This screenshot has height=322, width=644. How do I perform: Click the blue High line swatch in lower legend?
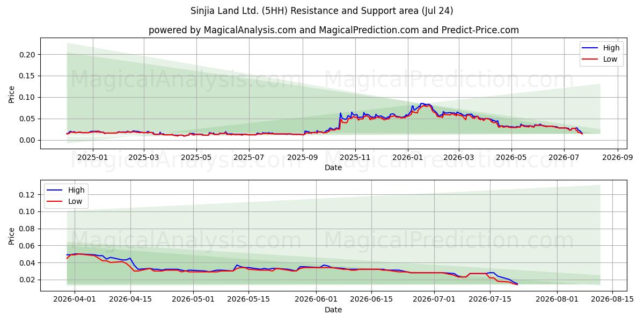[56, 190]
